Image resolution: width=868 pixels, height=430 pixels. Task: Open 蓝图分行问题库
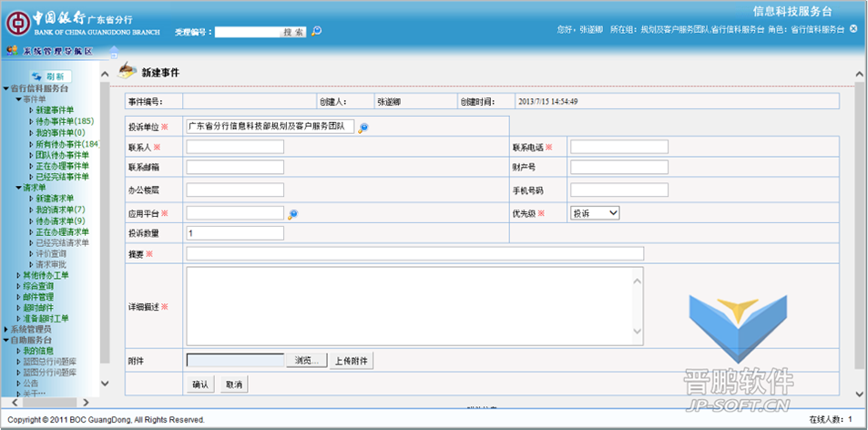(x=50, y=373)
